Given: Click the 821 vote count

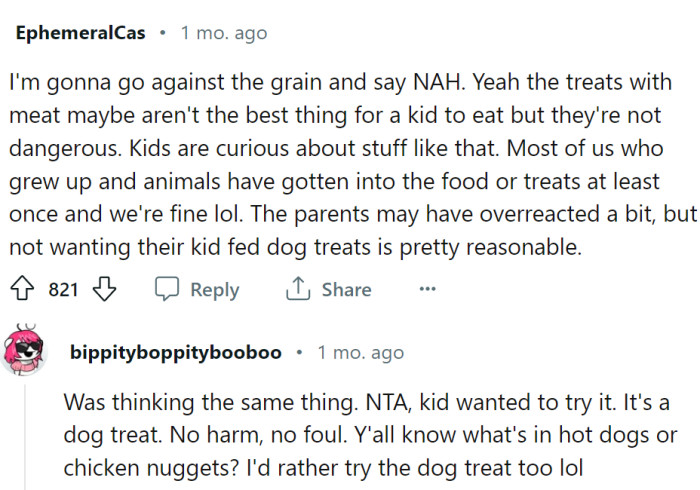Looking at the screenshot, I should pyautogui.click(x=63, y=290).
